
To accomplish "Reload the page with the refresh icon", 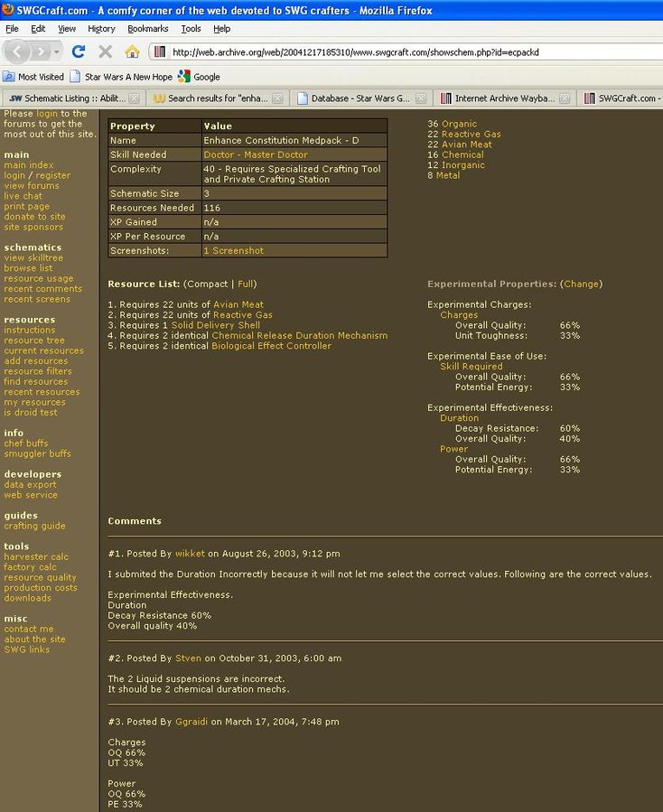I will (x=79, y=51).
